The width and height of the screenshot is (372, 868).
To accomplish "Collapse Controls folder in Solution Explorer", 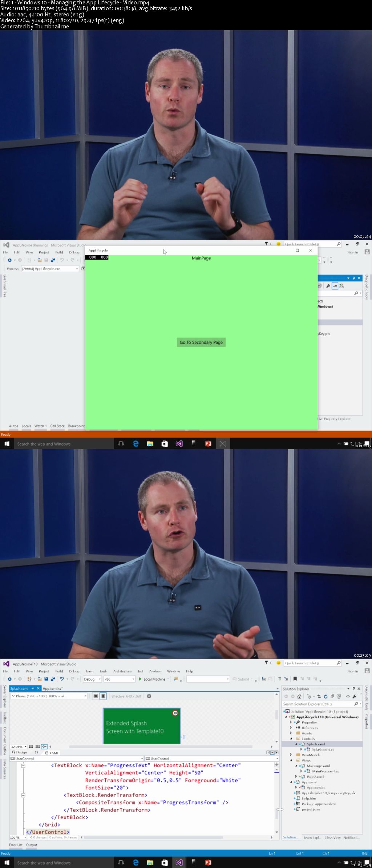I will pos(291,739).
